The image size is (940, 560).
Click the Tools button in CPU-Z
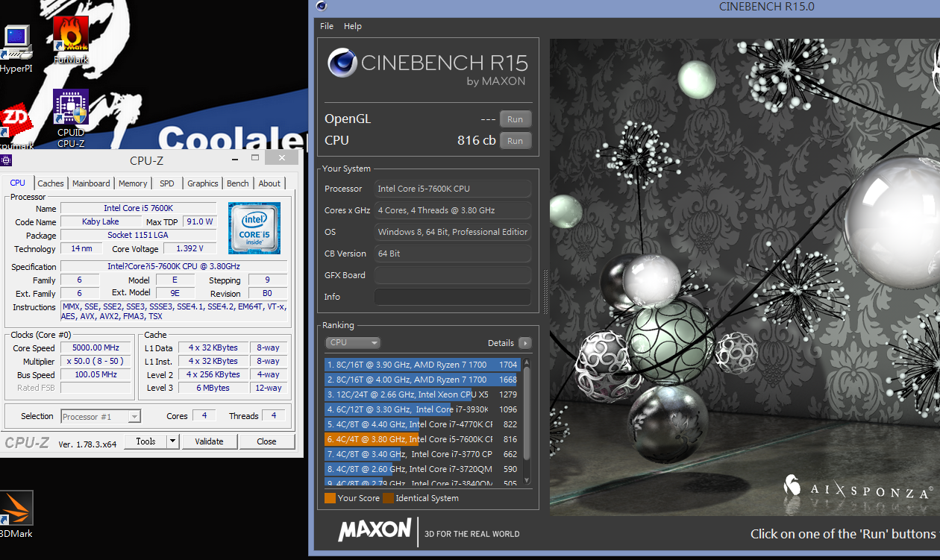click(145, 441)
